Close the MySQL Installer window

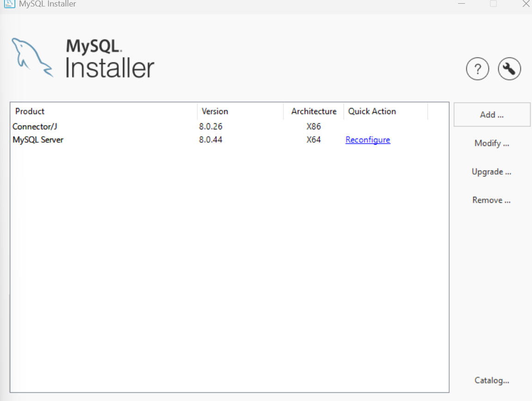pos(526,4)
